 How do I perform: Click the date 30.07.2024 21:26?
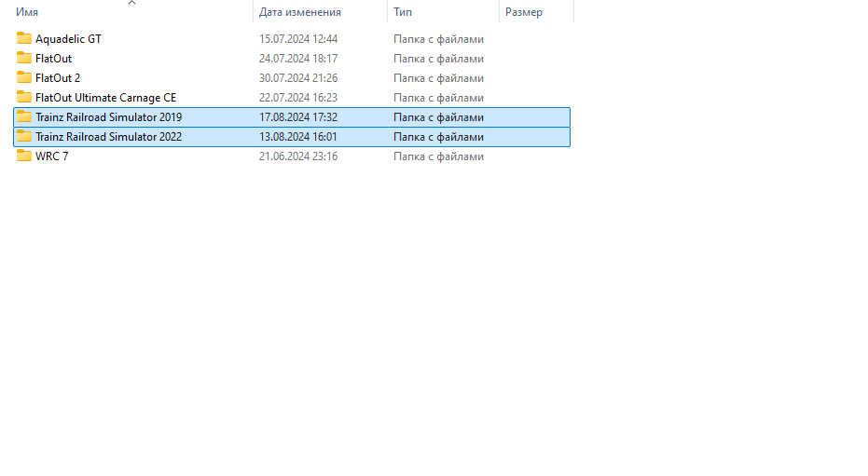(x=298, y=78)
